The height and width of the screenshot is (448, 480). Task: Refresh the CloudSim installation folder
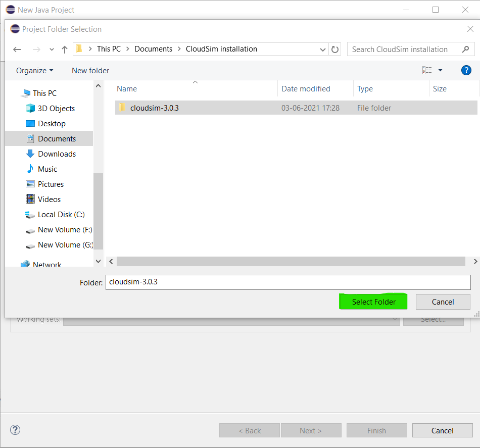pyautogui.click(x=335, y=49)
